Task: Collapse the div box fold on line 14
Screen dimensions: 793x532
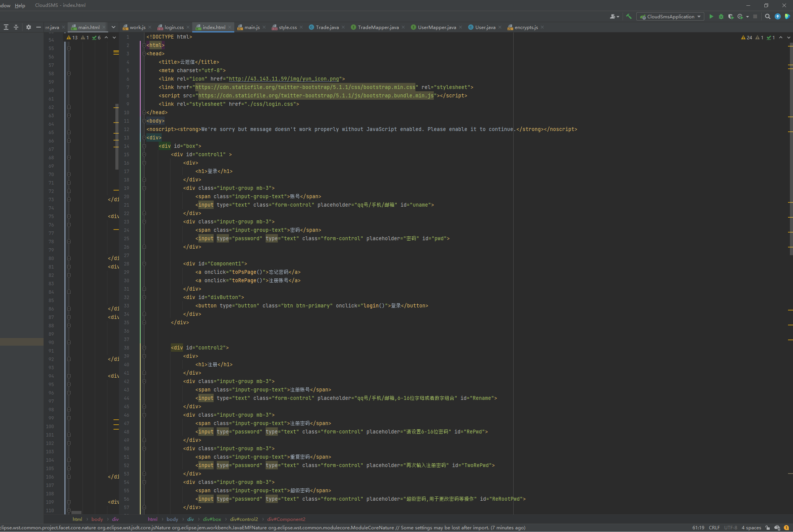Action: tap(144, 146)
